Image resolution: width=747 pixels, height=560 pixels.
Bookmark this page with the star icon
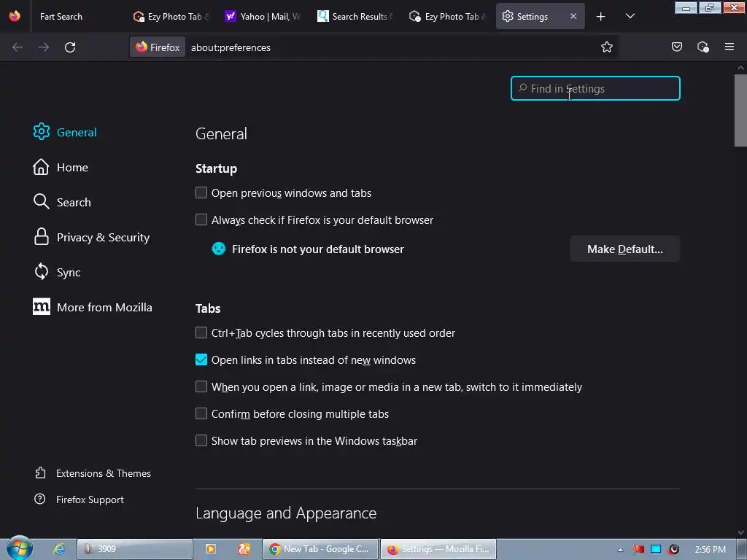coord(606,47)
